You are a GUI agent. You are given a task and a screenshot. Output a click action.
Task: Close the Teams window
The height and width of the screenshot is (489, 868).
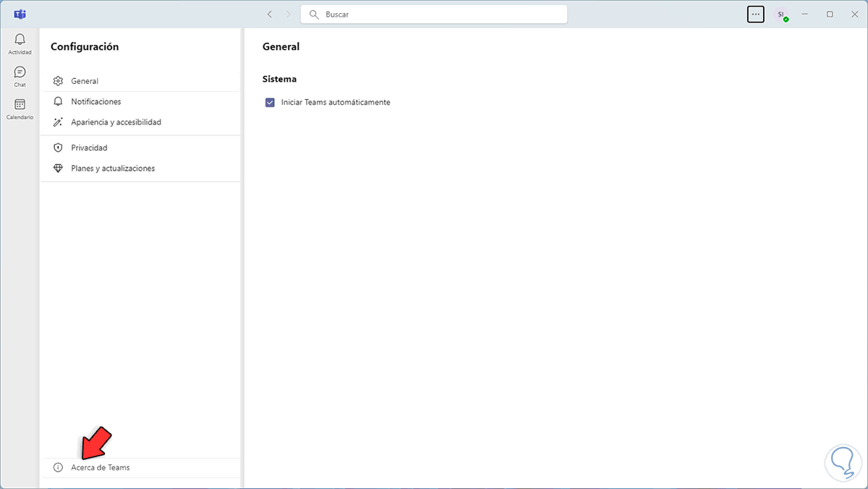pyautogui.click(x=854, y=14)
